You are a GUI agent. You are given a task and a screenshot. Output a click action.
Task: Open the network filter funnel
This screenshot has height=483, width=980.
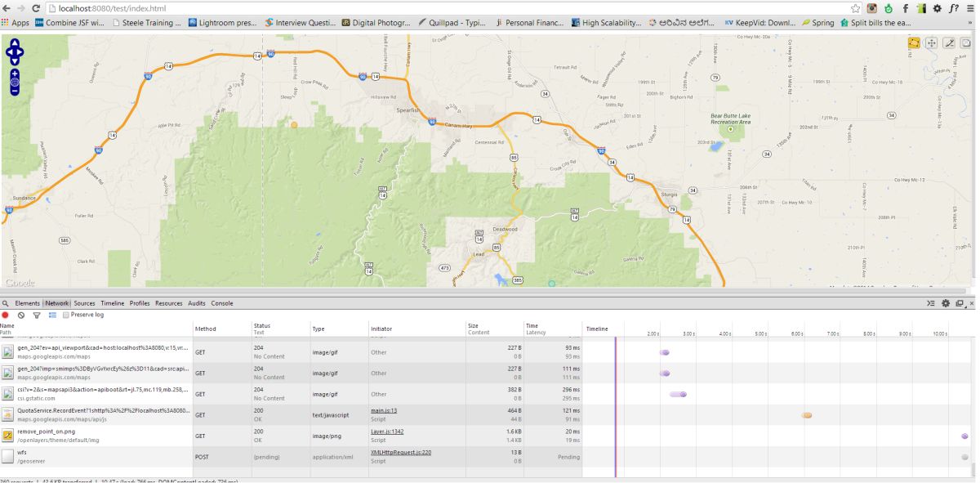click(x=37, y=315)
